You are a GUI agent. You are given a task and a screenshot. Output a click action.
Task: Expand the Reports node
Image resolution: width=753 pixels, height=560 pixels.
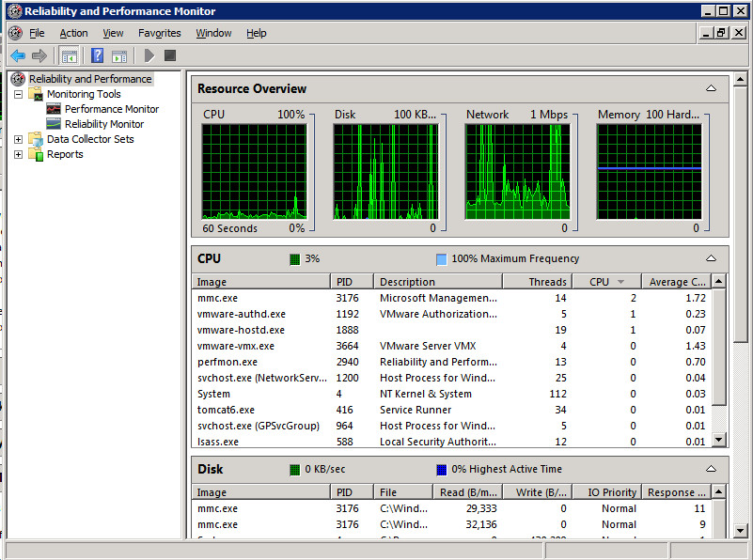coord(19,154)
